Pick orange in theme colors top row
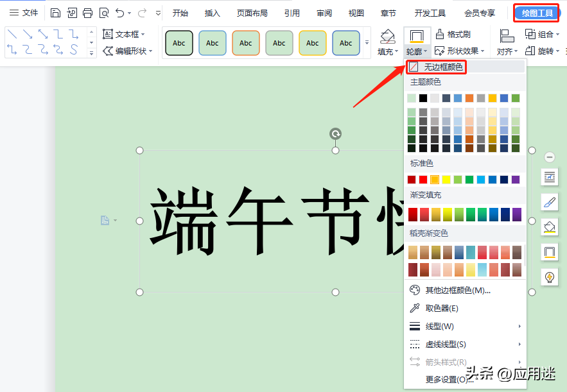The width and height of the screenshot is (567, 392). tap(469, 98)
